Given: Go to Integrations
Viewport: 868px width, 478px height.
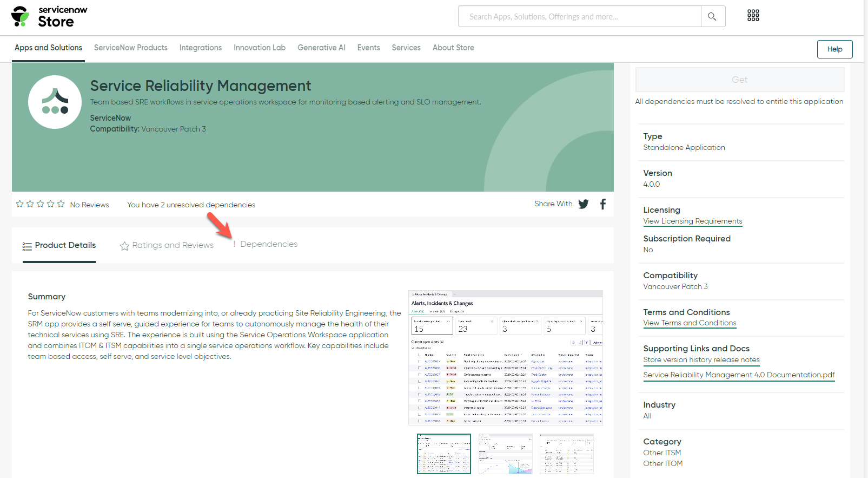Looking at the screenshot, I should [x=201, y=48].
